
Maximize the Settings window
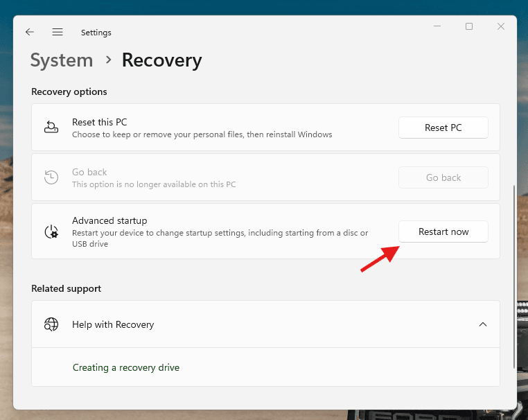click(469, 26)
